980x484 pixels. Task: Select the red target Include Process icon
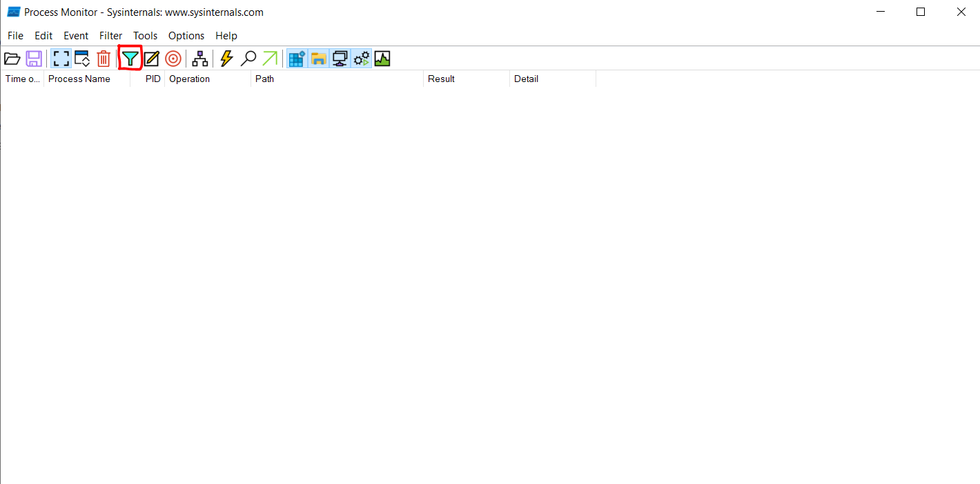click(173, 59)
